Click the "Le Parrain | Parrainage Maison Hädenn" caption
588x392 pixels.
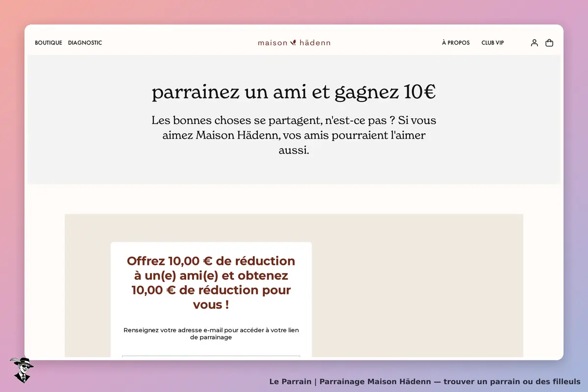click(x=425, y=381)
